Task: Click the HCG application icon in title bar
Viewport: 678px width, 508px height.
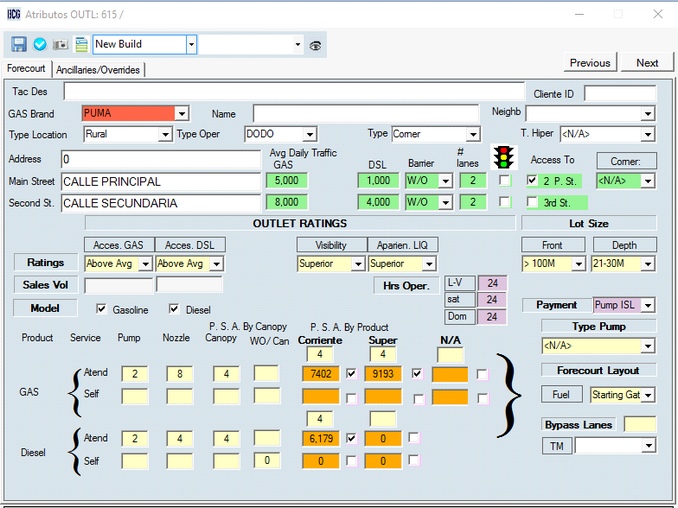Action: 14,14
